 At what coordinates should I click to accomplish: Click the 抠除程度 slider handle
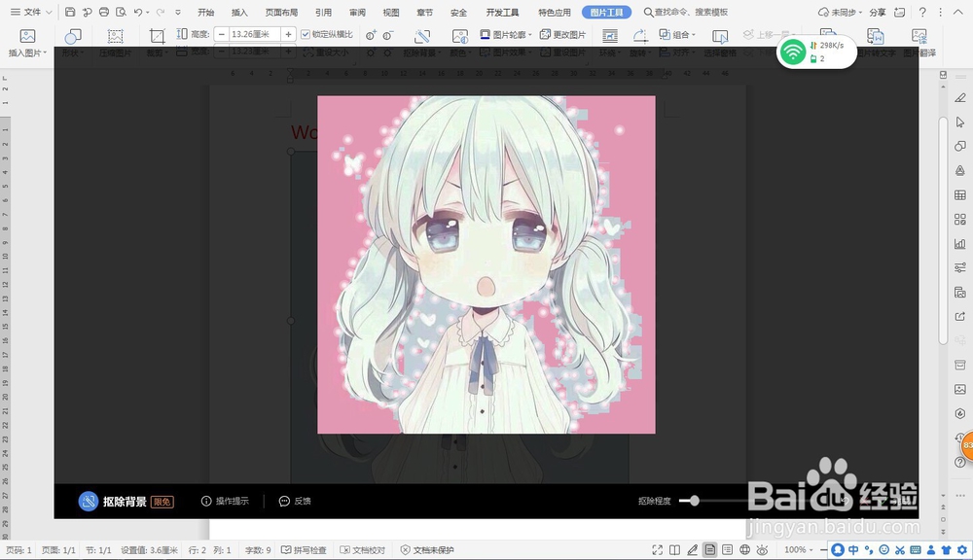pyautogui.click(x=694, y=501)
